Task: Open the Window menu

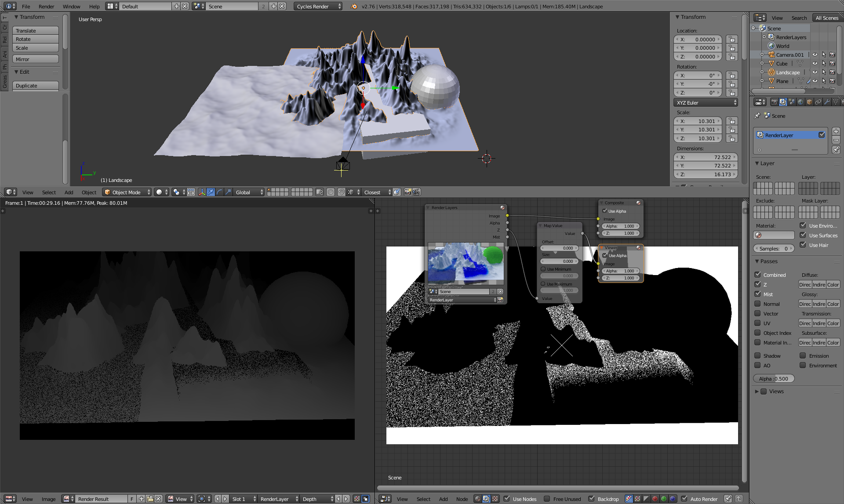Action: click(x=71, y=6)
